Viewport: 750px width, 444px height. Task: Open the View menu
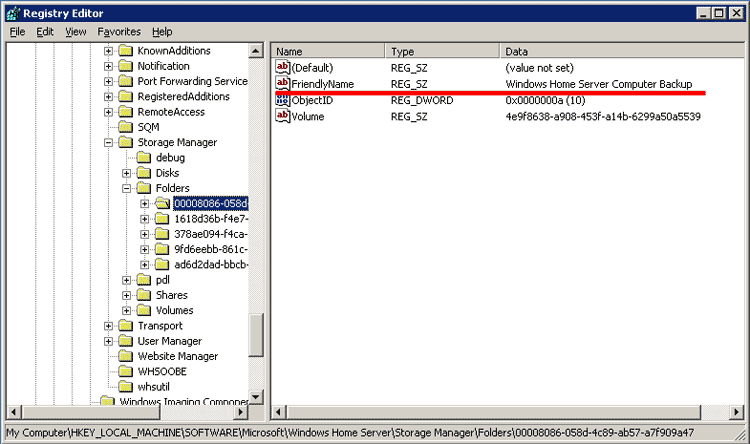pos(76,32)
